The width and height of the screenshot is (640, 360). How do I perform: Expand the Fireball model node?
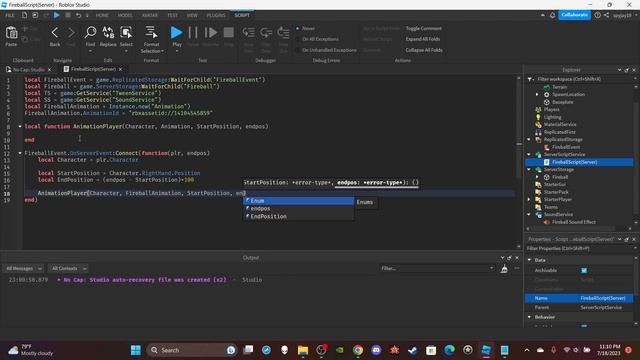click(x=537, y=177)
